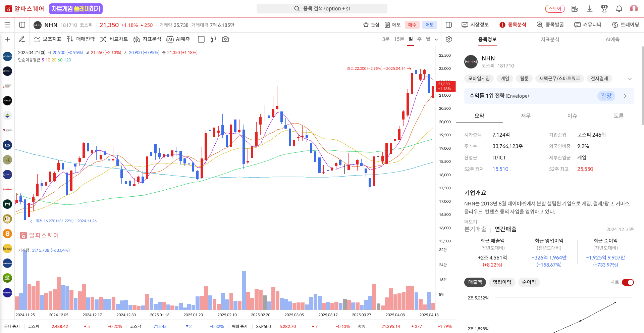Toggle the left sidebar panel icon
The width and height of the screenshot is (644, 333).
(x=22, y=25)
